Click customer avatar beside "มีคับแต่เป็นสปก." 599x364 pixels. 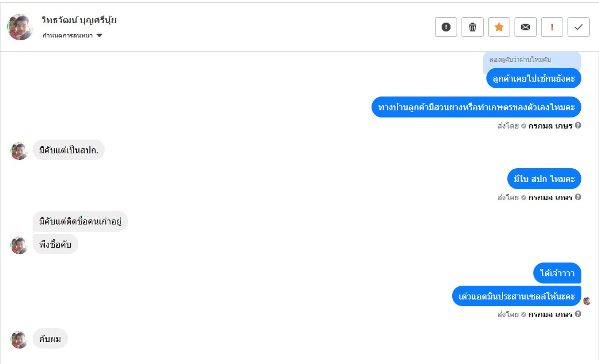[x=19, y=151]
